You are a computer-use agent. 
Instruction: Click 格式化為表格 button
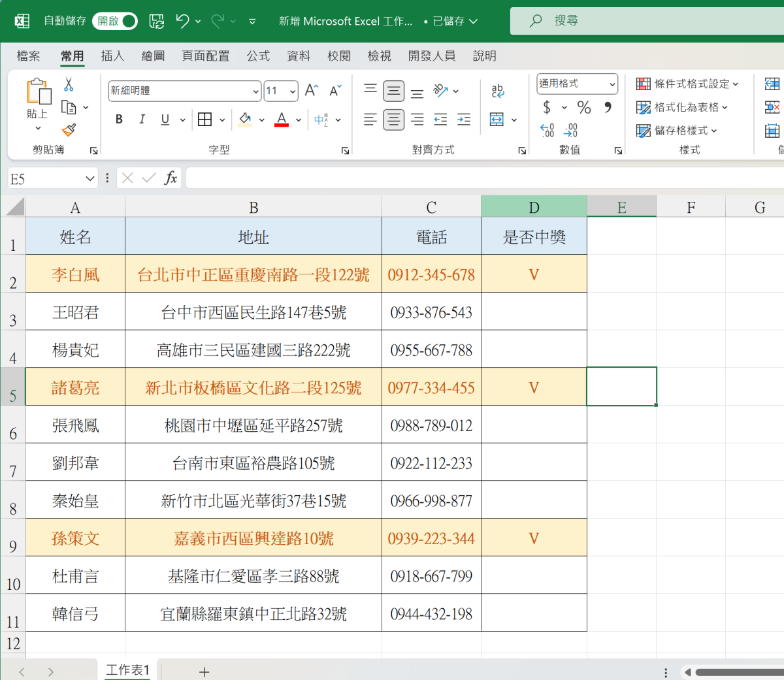[x=682, y=107]
